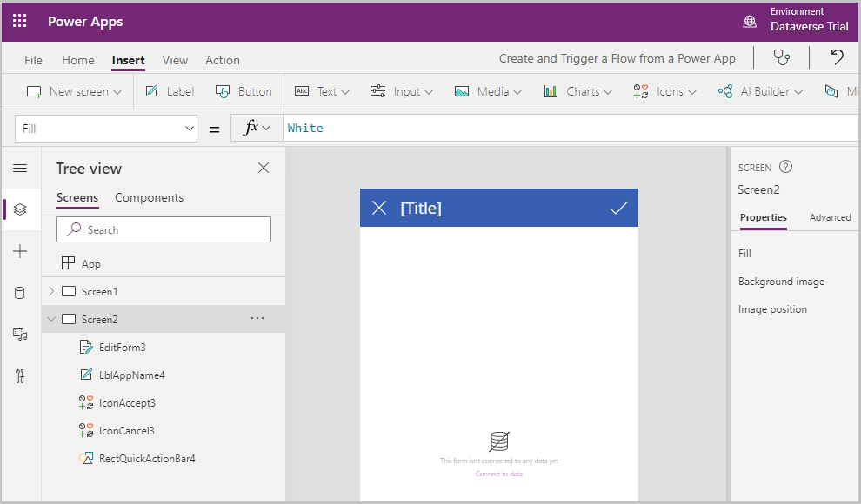Image resolution: width=861 pixels, height=504 pixels.
Task: Open the Media icon in left rail
Action: (x=20, y=335)
